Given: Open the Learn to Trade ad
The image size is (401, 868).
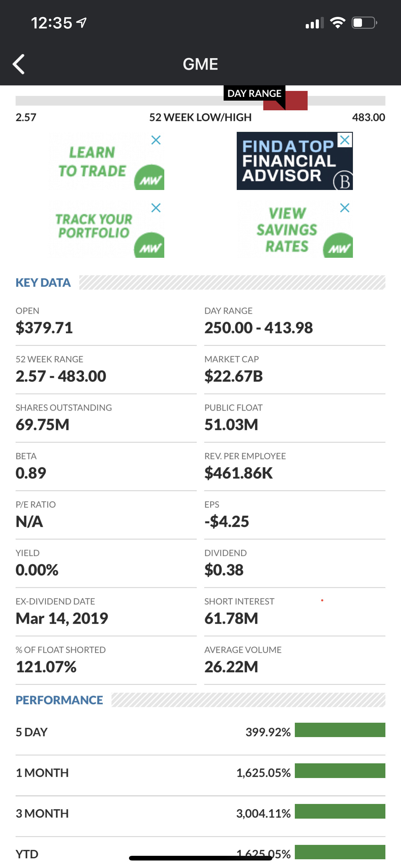Looking at the screenshot, I should [x=106, y=161].
